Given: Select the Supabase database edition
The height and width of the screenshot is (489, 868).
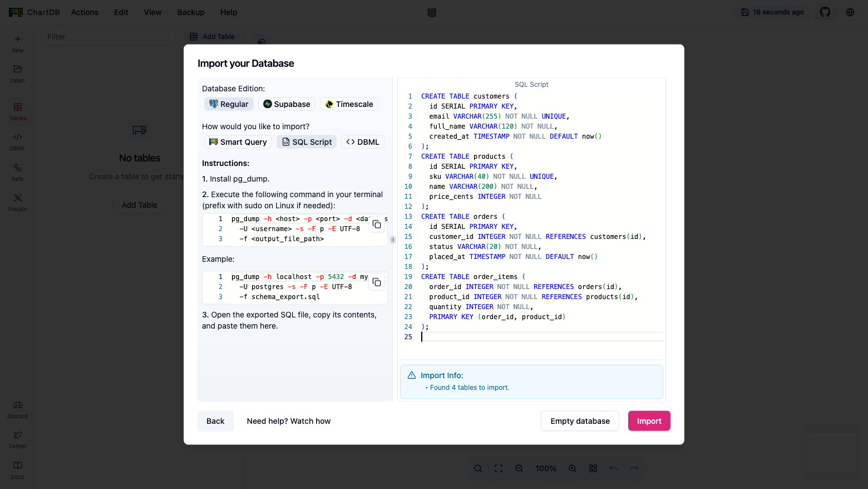Looking at the screenshot, I should click(287, 104).
